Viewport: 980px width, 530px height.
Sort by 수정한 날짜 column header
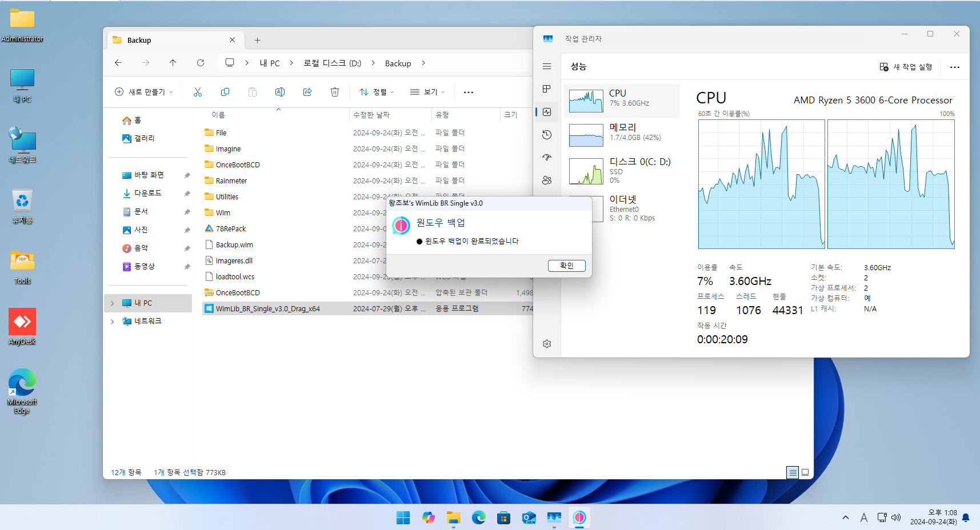[x=390, y=115]
